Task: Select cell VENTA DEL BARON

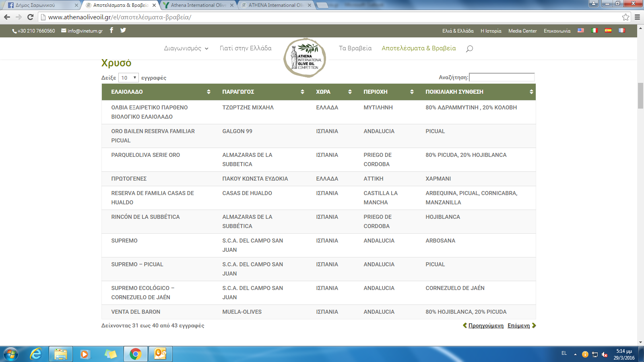Action: coord(157,312)
